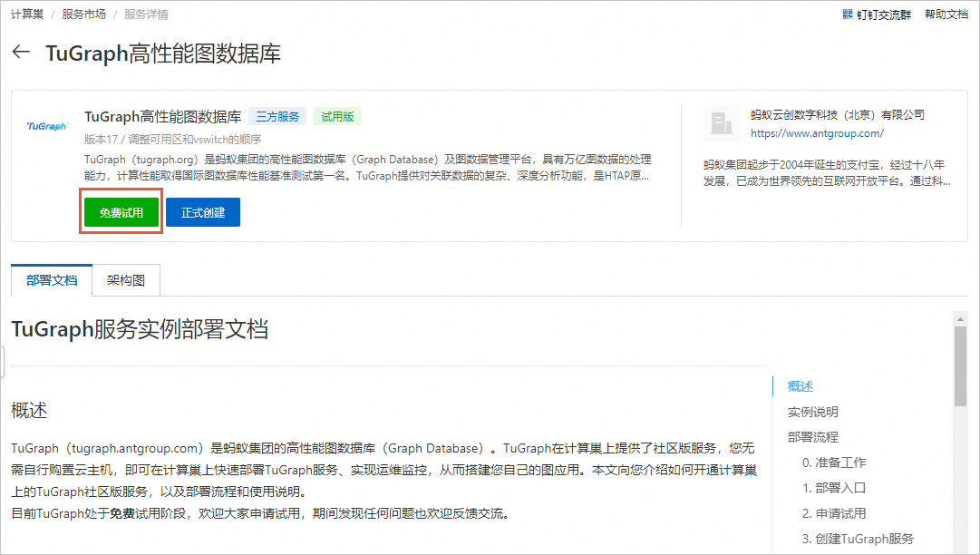Image resolution: width=980 pixels, height=555 pixels.
Task: Switch to the 部署文档 tab
Action: pos(52,280)
